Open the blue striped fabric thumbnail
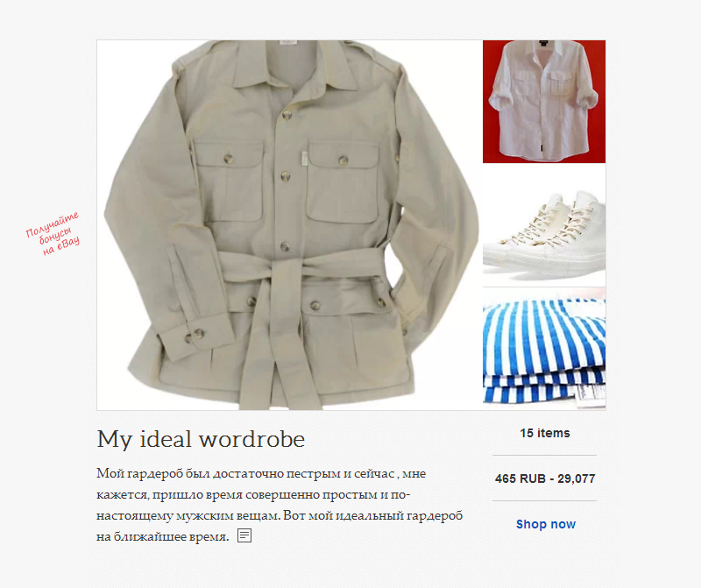 544,349
